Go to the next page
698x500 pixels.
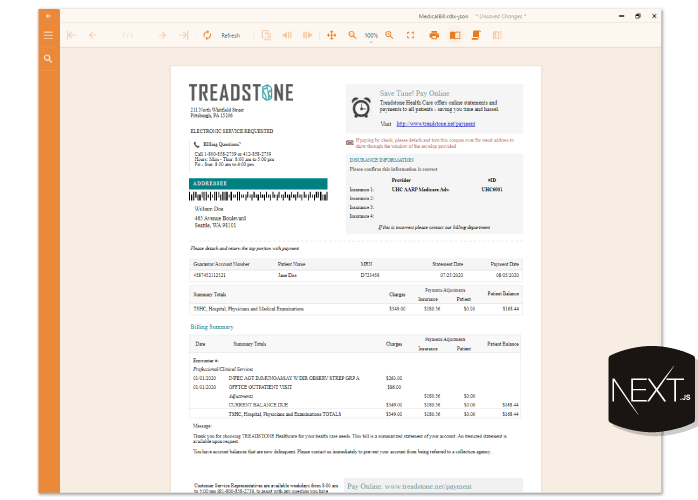pos(162,35)
